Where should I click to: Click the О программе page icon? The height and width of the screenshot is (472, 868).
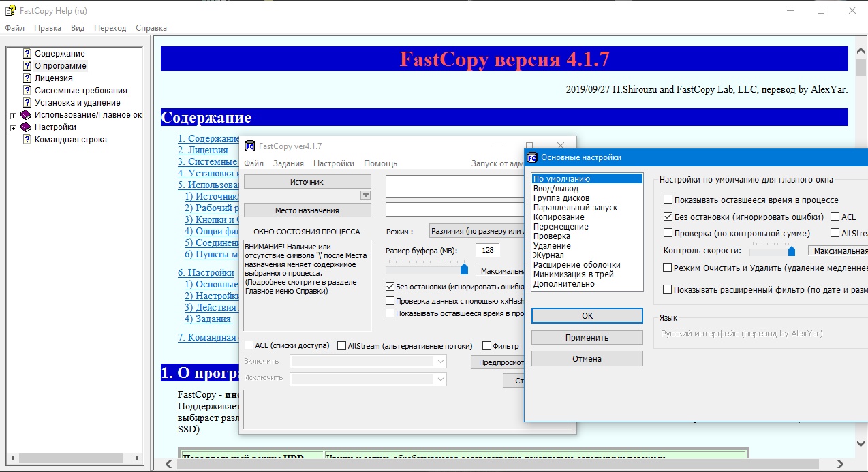tap(27, 66)
